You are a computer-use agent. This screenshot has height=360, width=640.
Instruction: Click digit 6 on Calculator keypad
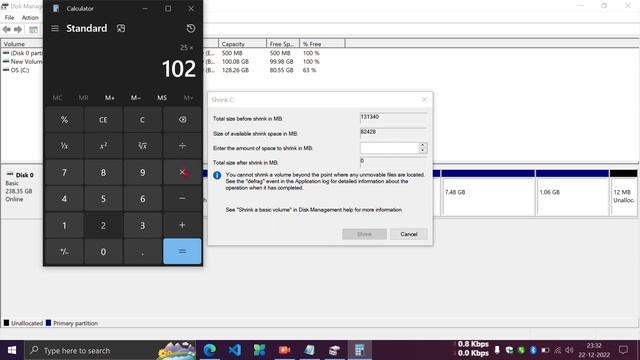click(142, 198)
